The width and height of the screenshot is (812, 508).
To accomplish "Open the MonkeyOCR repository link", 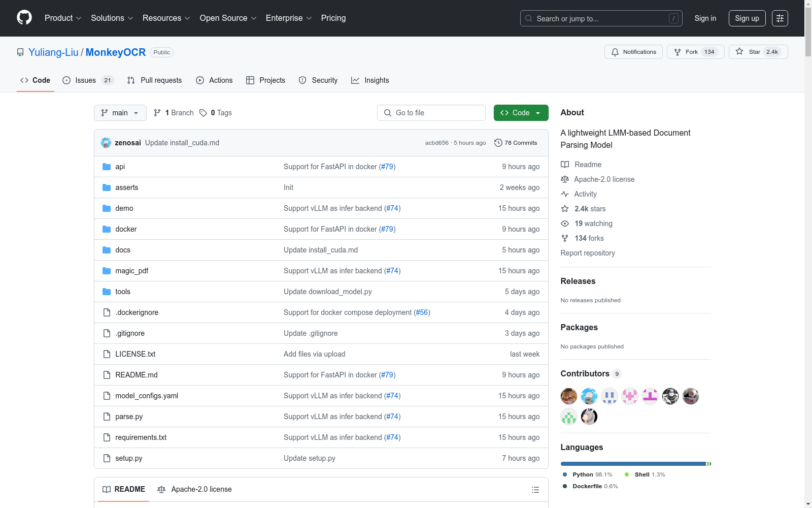I will point(116,52).
